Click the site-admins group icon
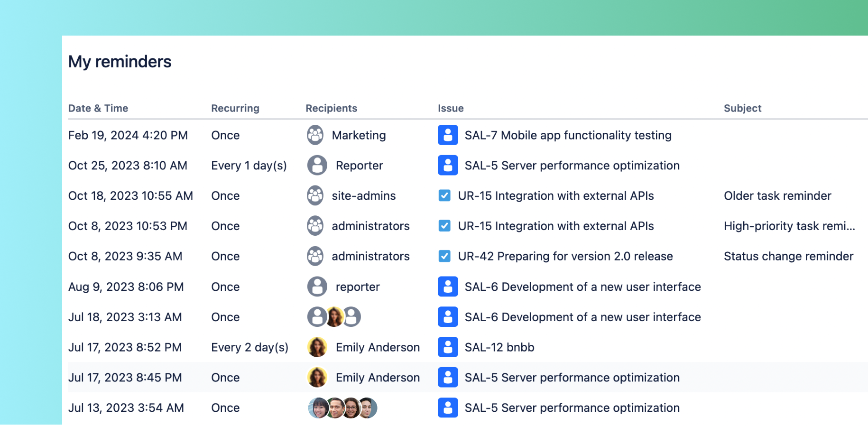The width and height of the screenshot is (868, 426). click(315, 195)
